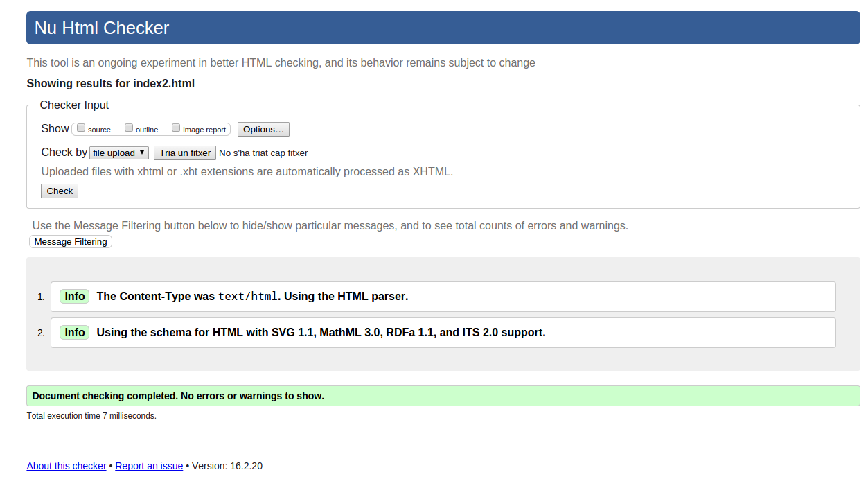Open the About this checker link
The width and height of the screenshot is (868, 488).
[67, 467]
